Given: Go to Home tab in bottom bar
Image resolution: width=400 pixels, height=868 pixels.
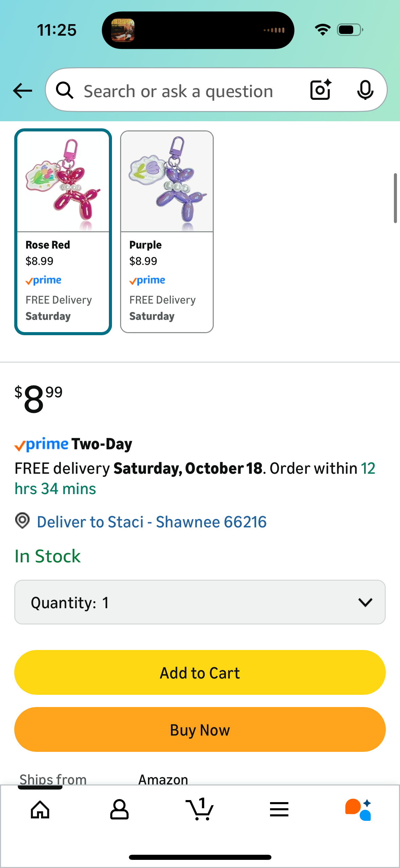Looking at the screenshot, I should (x=40, y=810).
